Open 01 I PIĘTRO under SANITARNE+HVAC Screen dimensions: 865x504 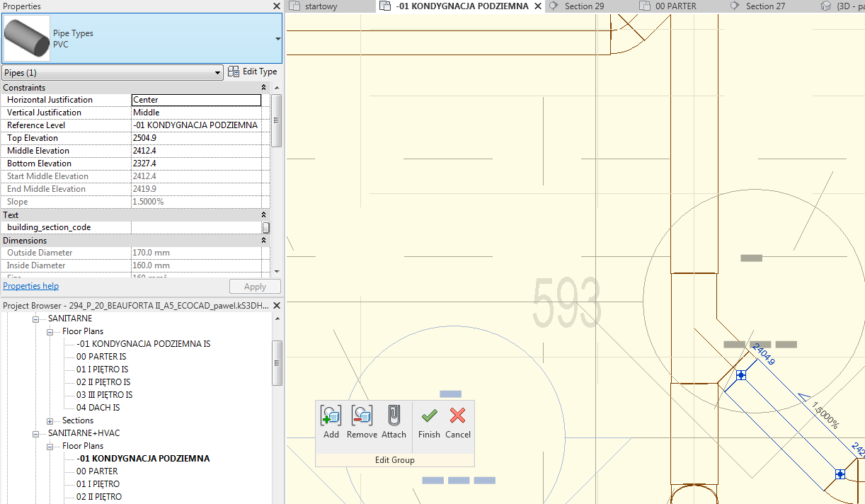pos(98,484)
